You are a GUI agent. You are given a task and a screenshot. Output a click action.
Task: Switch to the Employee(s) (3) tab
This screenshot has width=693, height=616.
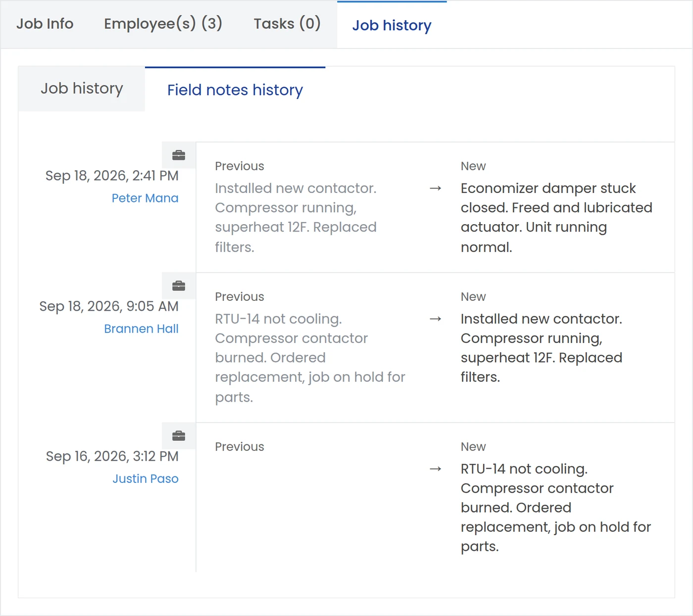click(163, 24)
